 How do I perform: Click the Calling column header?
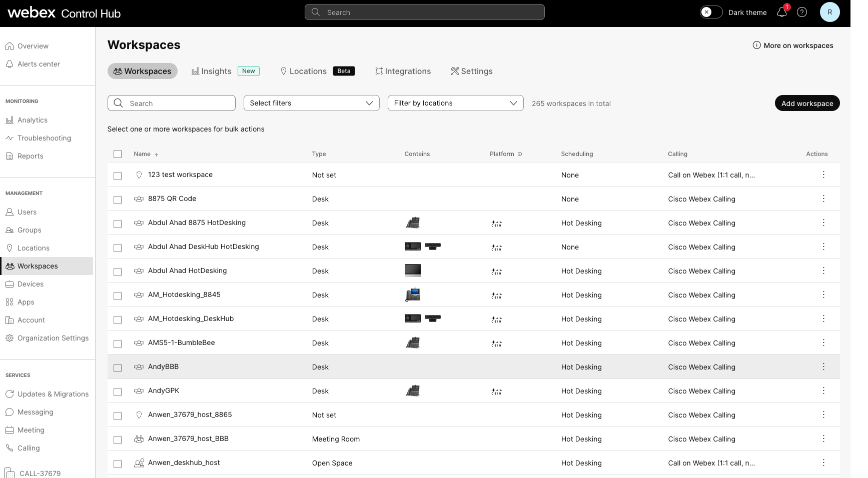(x=677, y=154)
